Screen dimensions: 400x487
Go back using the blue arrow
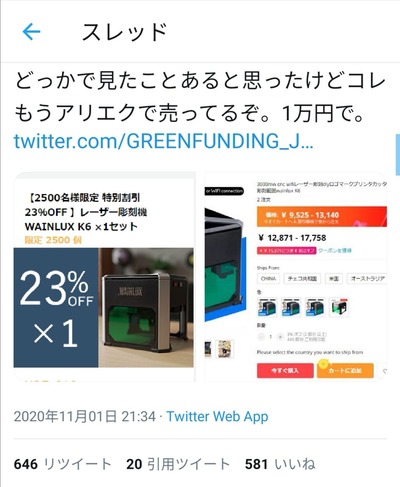point(31,32)
